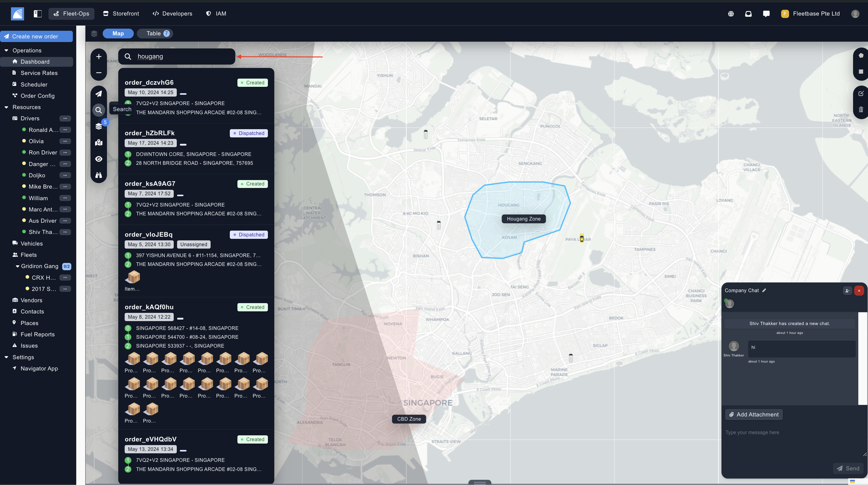Click the hougang search input field
Viewport: 868px width, 485px height.
click(x=176, y=57)
